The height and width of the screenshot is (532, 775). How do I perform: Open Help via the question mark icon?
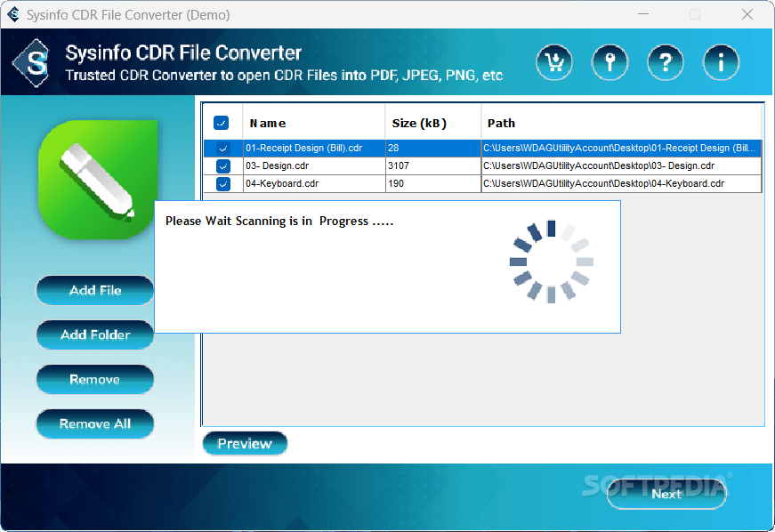point(666,62)
